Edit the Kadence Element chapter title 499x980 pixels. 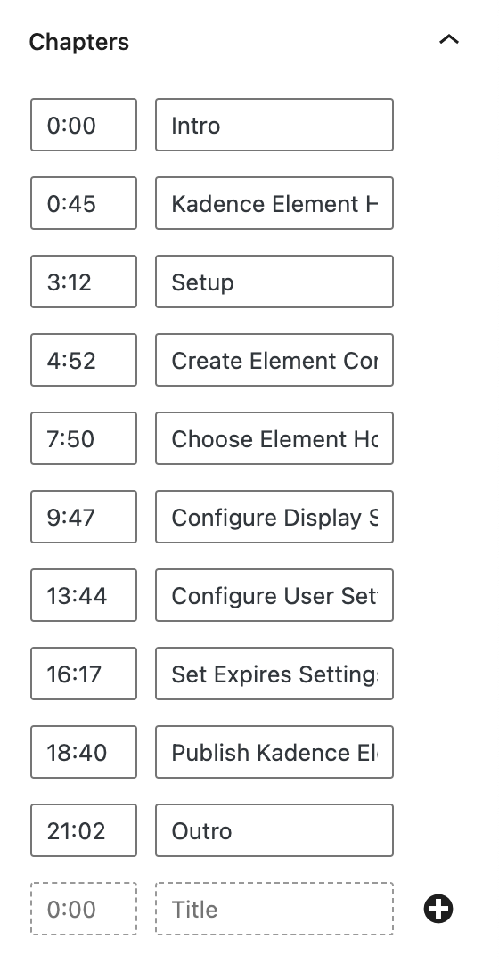(274, 203)
